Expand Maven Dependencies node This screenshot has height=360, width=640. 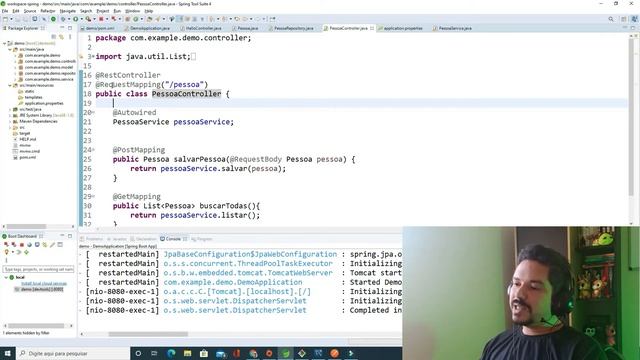[x=10, y=121]
